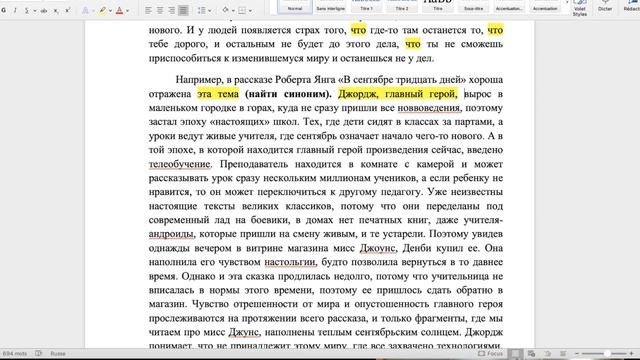
Task: Open Volet Styles pane
Action: (580, 8)
